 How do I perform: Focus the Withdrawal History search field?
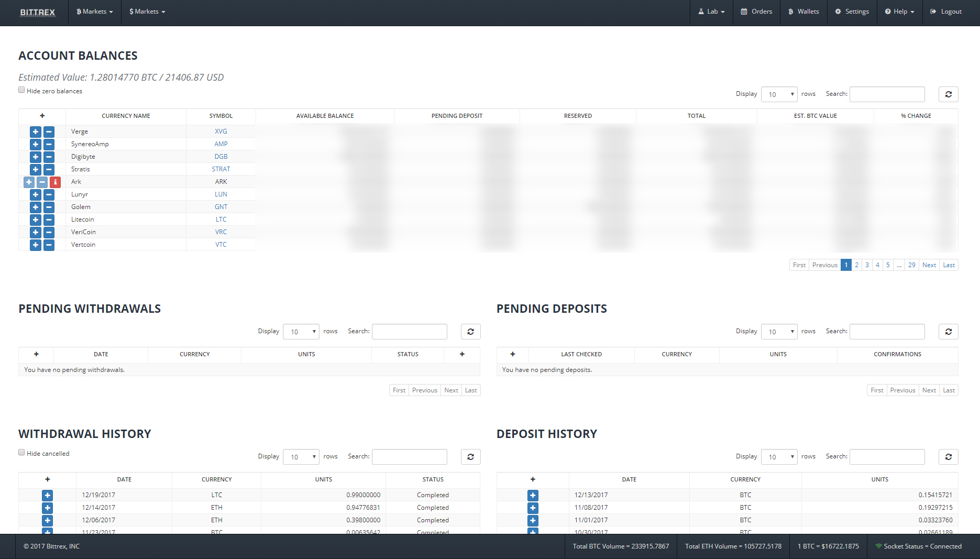coord(409,457)
